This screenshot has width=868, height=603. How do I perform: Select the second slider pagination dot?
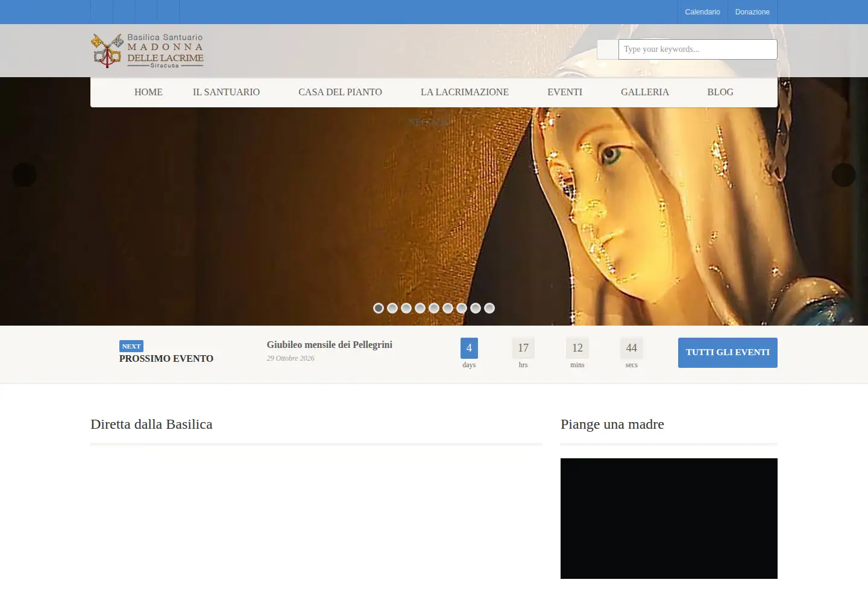[392, 308]
